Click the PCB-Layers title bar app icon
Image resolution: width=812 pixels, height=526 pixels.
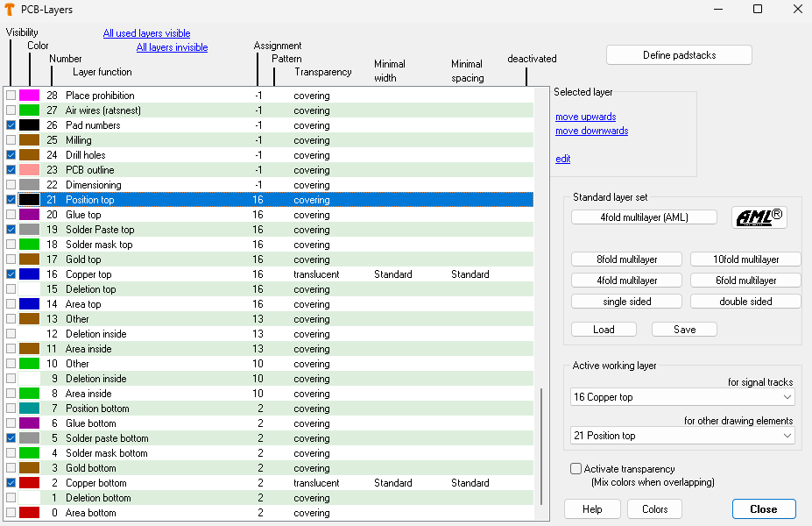[x=11, y=10]
